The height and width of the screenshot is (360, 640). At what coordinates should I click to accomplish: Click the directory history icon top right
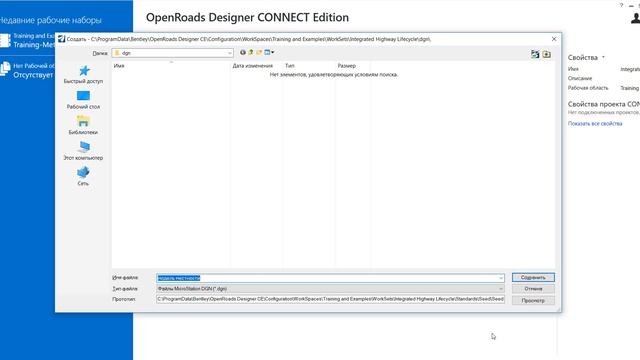click(x=535, y=54)
